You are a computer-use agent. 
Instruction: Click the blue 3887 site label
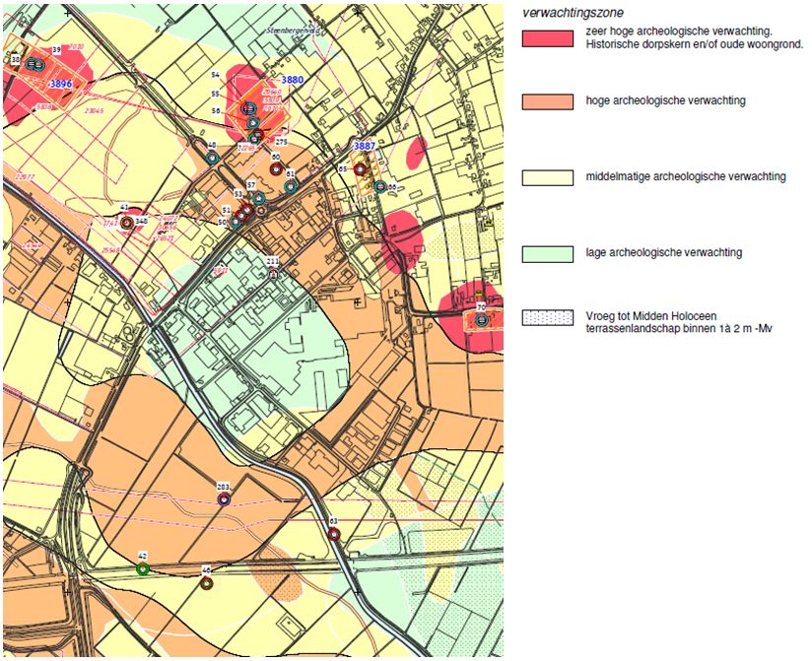pyautogui.click(x=364, y=146)
